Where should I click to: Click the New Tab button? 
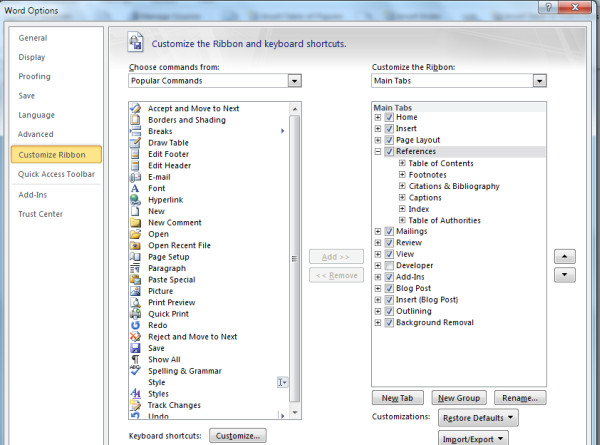[398, 398]
